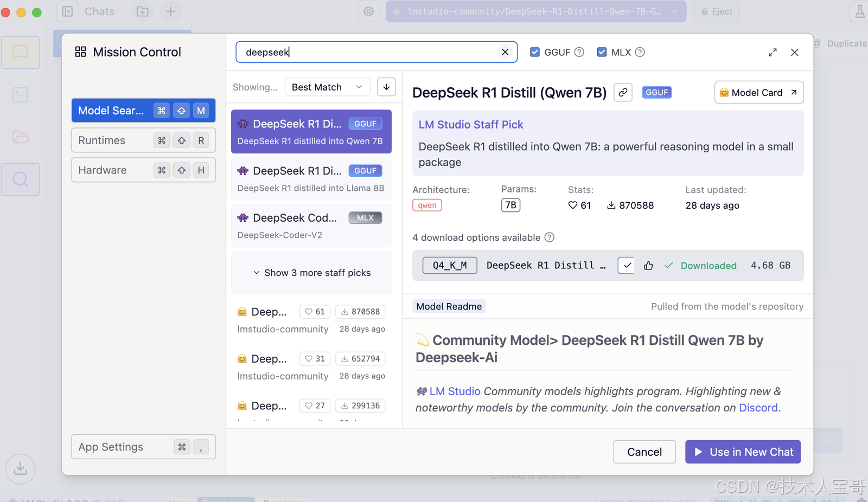Open the MLX help question mark
The width and height of the screenshot is (868, 502).
pyautogui.click(x=640, y=52)
